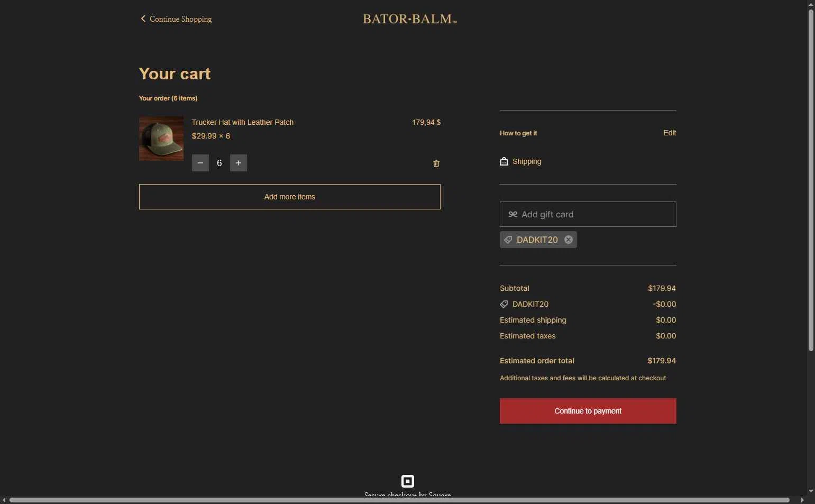Select the quantity value 6
Image resolution: width=815 pixels, height=504 pixels.
[219, 163]
